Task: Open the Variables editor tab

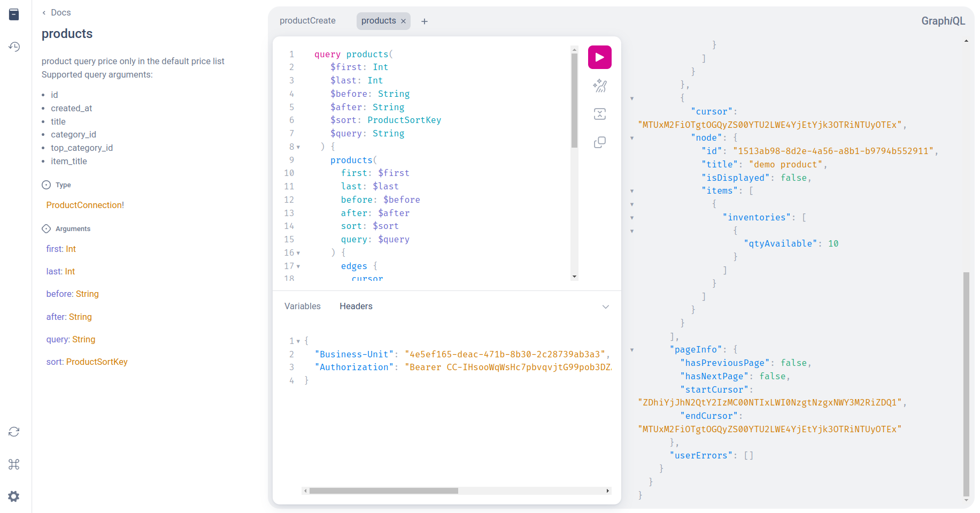Action: (x=303, y=306)
